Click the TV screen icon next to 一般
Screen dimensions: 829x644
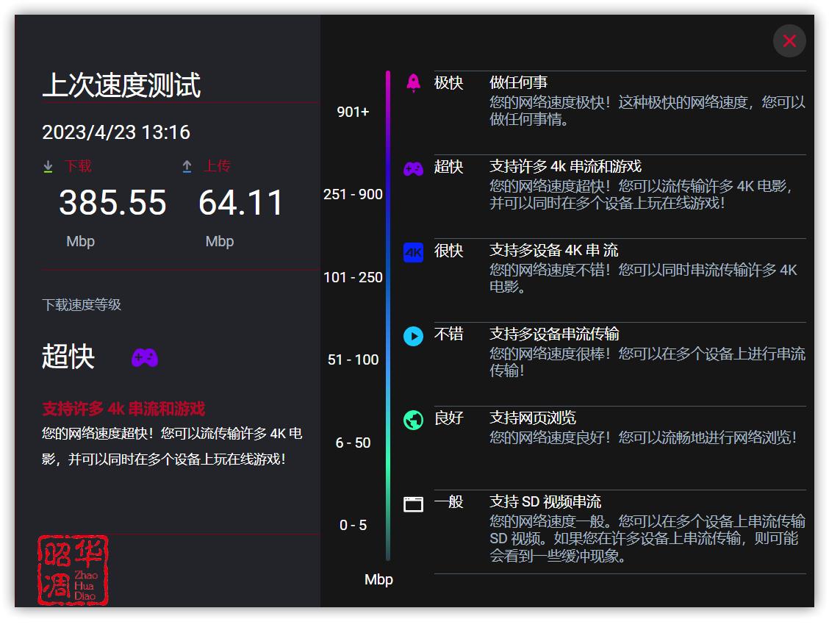click(413, 503)
